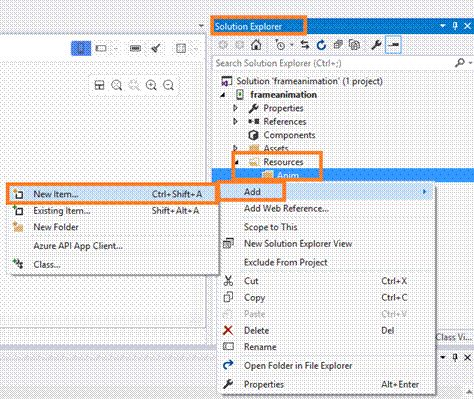Image resolution: width=474 pixels, height=399 pixels.
Task: Click the paintbrush theme icon
Action: click(x=155, y=48)
